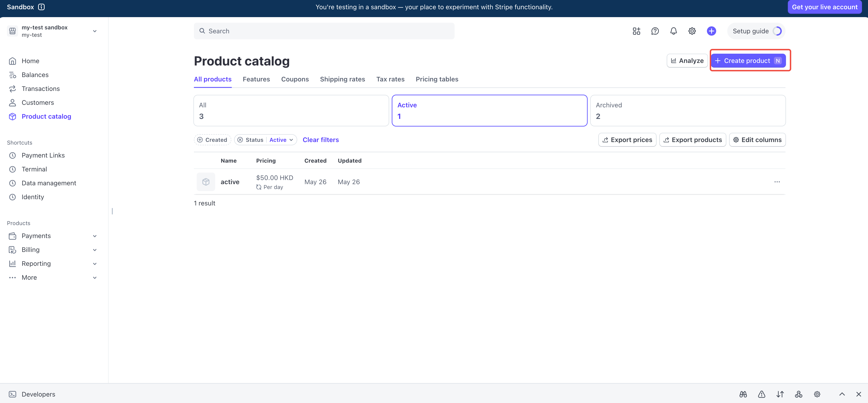Click into the Search field

(324, 31)
